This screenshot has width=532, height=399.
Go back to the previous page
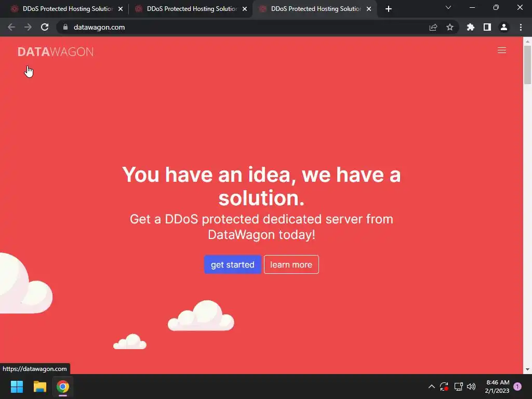[11, 27]
